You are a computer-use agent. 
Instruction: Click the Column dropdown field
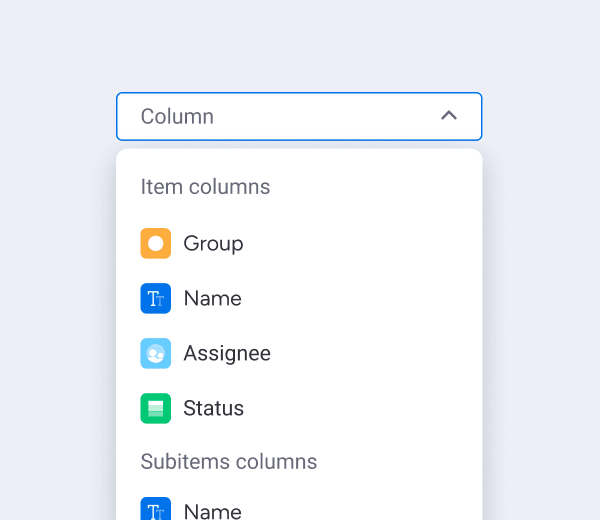tap(299, 116)
